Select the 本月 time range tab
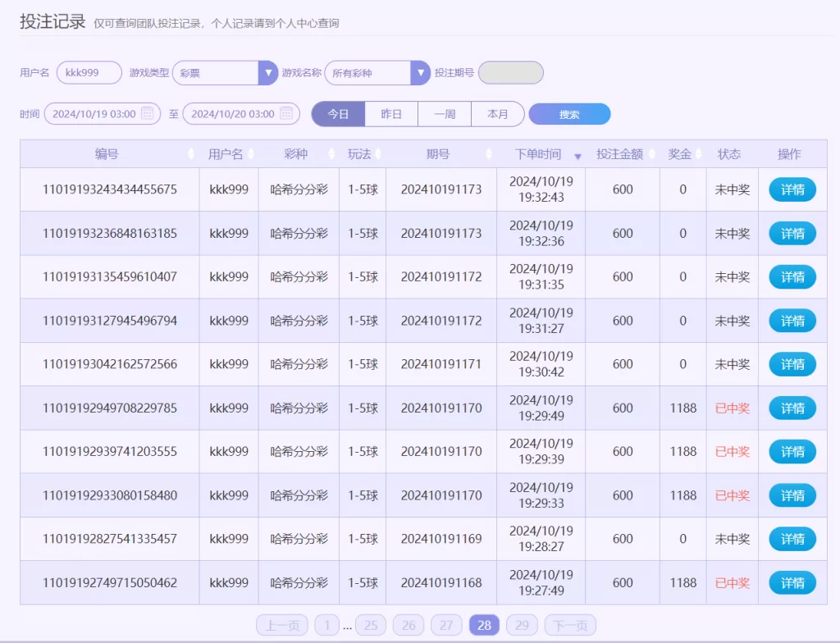 coord(498,114)
